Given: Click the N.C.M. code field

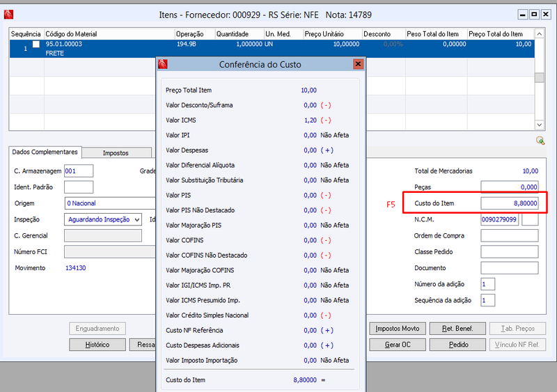Looking at the screenshot, I should tap(499, 219).
